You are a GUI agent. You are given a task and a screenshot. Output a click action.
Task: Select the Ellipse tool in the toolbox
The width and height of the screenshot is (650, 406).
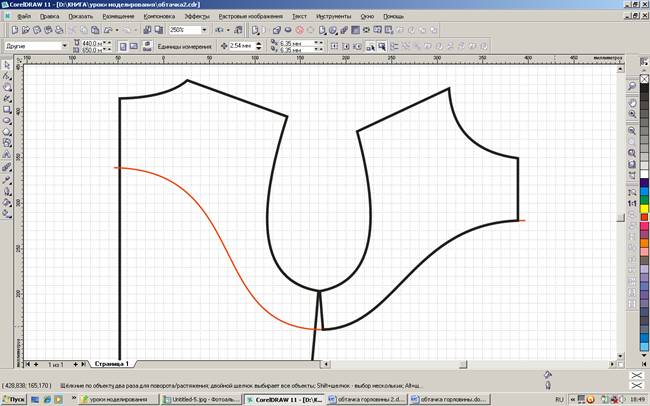[x=7, y=121]
